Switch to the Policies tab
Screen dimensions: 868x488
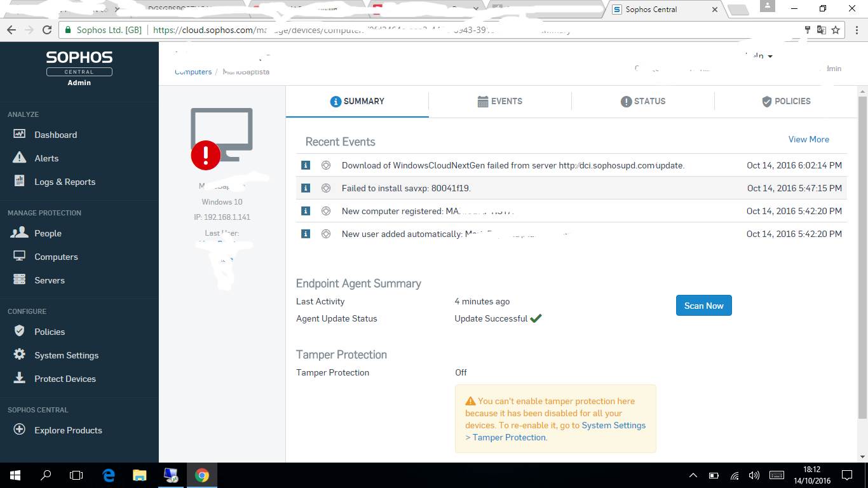click(x=786, y=101)
